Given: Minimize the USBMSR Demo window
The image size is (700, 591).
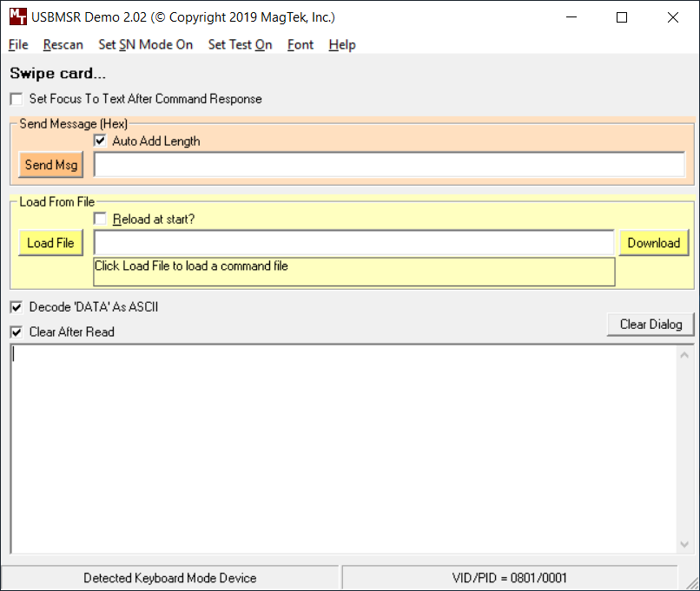Looking at the screenshot, I should click(x=571, y=17).
